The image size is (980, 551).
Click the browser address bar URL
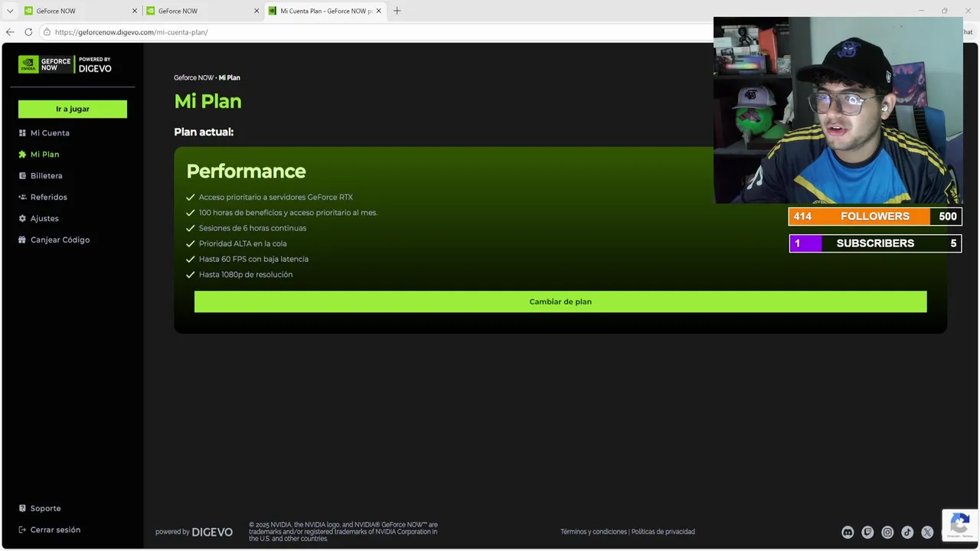[131, 32]
